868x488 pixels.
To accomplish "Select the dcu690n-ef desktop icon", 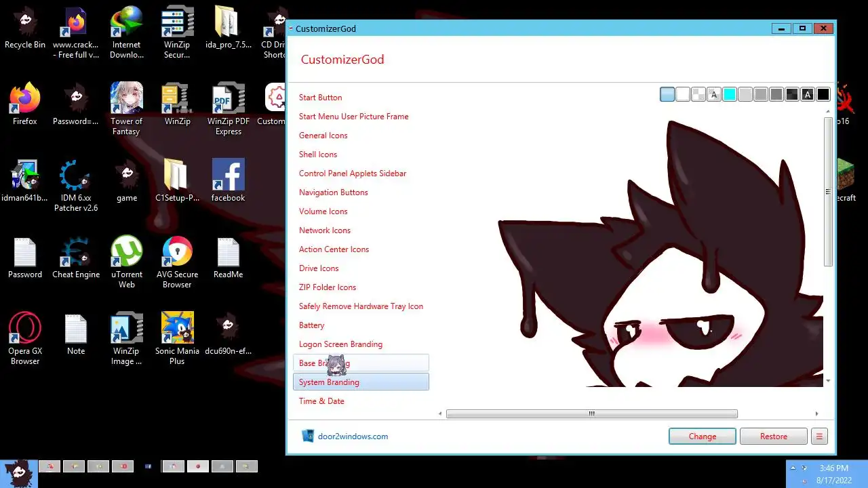I will pos(229,335).
